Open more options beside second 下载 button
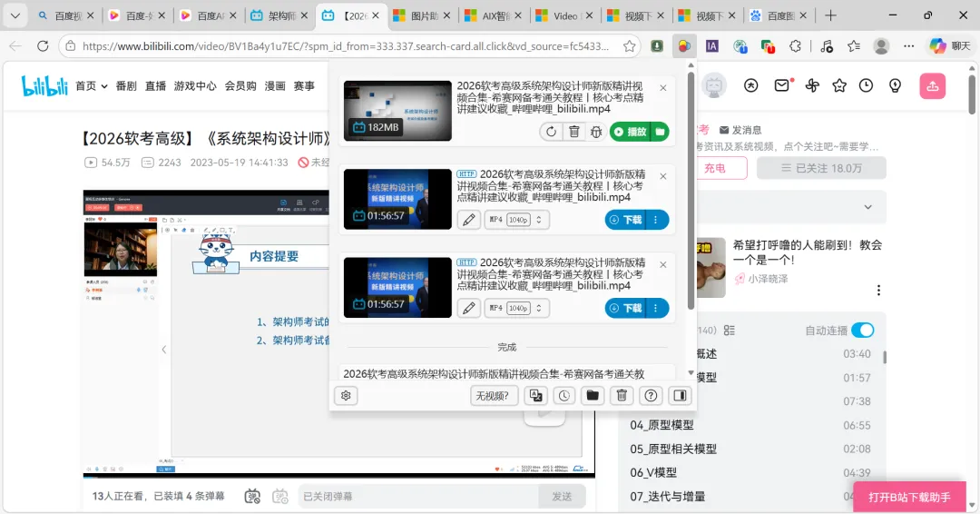The height and width of the screenshot is (514, 980). coord(657,308)
